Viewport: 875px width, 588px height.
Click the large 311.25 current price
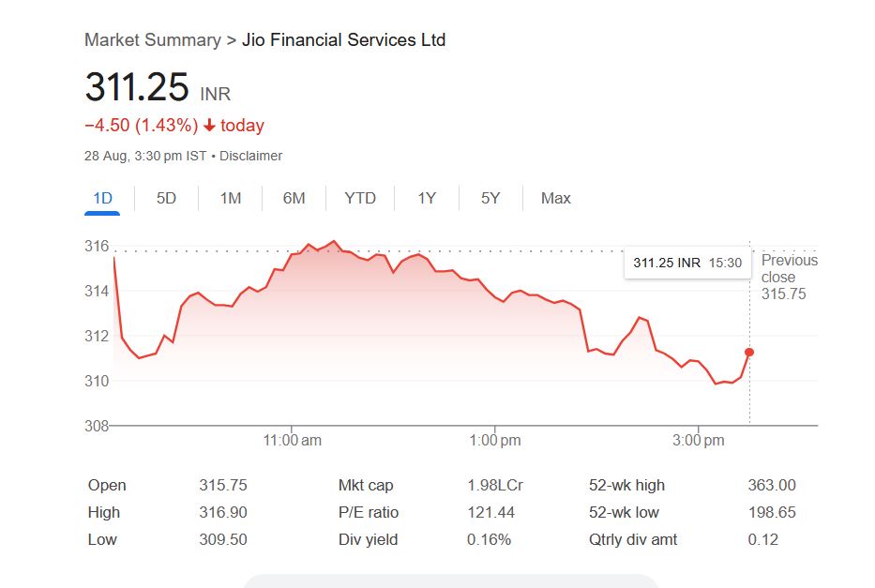tap(137, 87)
